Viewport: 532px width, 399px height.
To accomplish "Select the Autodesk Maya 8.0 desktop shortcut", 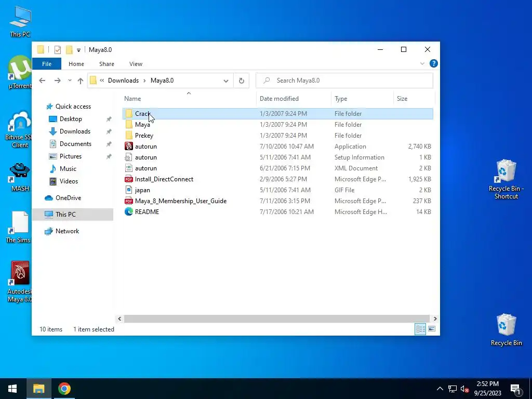I will (x=20, y=282).
